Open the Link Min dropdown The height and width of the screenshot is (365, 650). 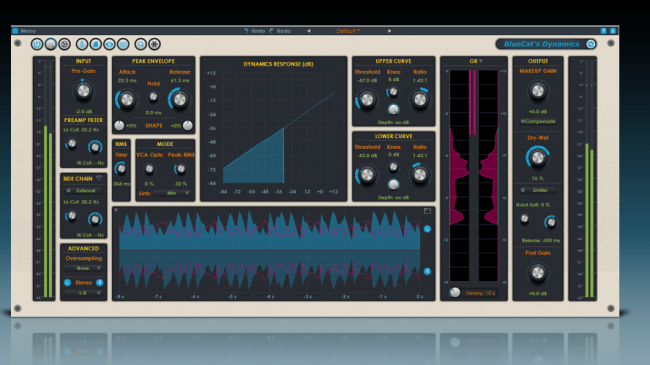[172, 193]
